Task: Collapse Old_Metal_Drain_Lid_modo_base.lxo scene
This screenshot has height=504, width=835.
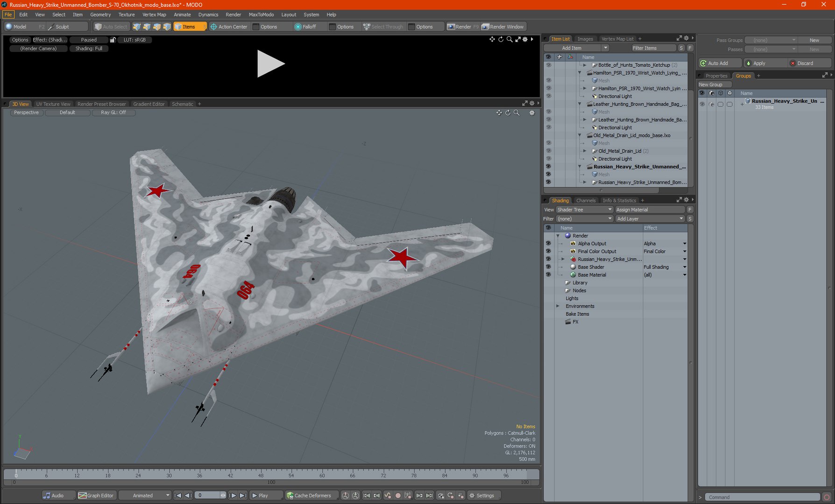Action: click(580, 135)
